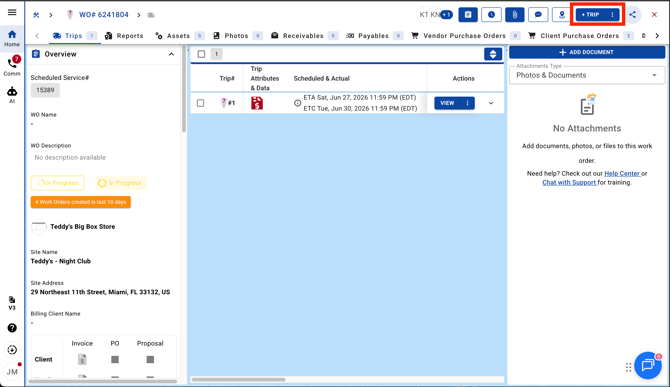Click the 4 Work Orders created banner

81,202
